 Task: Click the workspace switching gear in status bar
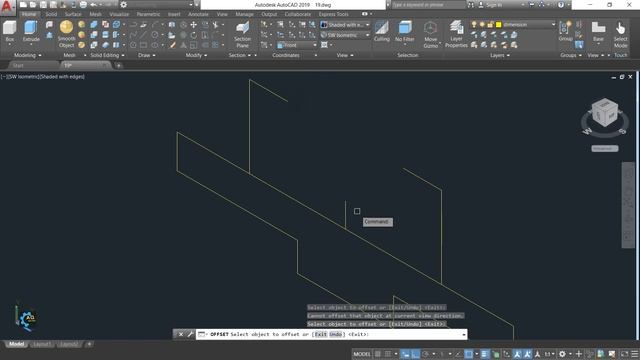pyautogui.click(x=562, y=354)
